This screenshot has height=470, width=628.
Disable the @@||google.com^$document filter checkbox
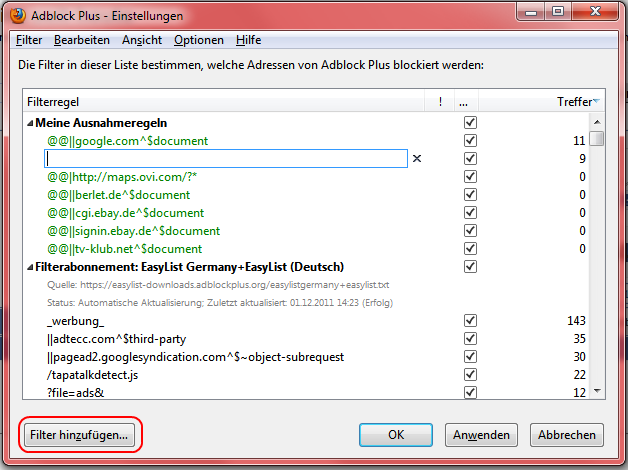[470, 140]
